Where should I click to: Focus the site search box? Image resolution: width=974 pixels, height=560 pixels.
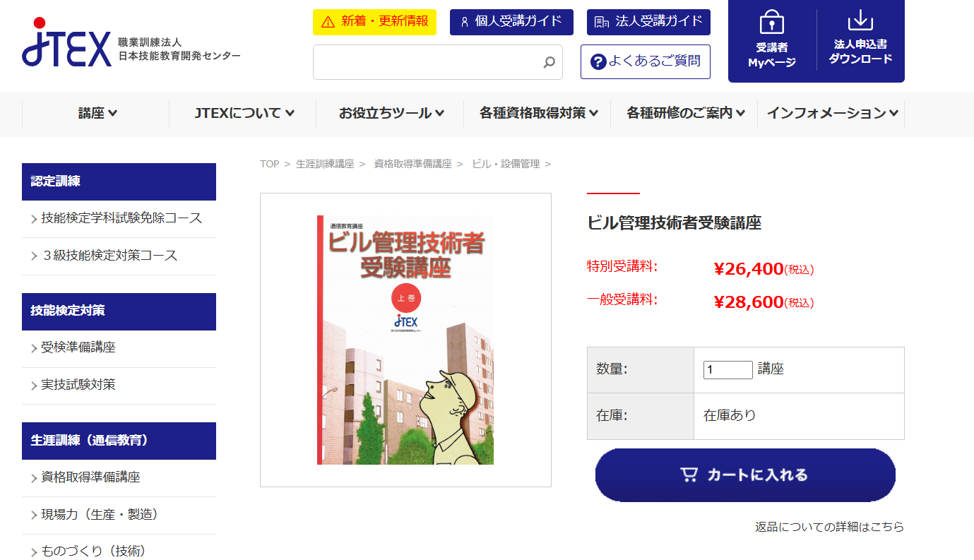(x=427, y=63)
